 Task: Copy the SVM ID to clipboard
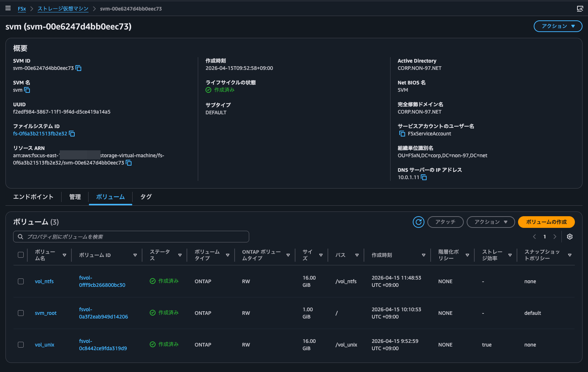78,68
